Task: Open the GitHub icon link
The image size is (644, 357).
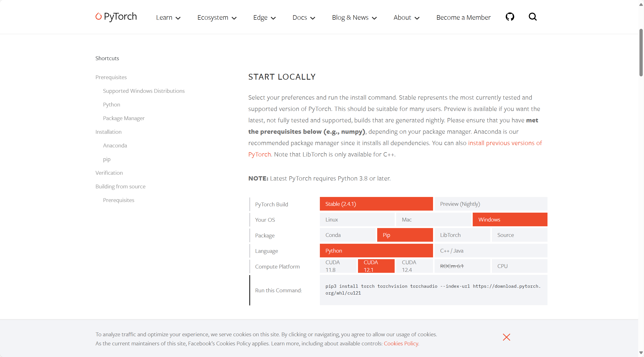Action: [510, 17]
